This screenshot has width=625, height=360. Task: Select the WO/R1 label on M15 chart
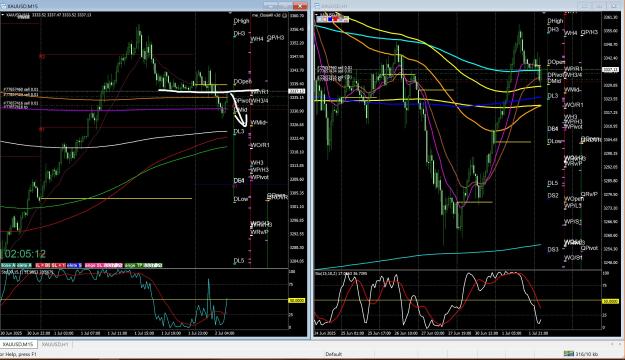pos(260,145)
